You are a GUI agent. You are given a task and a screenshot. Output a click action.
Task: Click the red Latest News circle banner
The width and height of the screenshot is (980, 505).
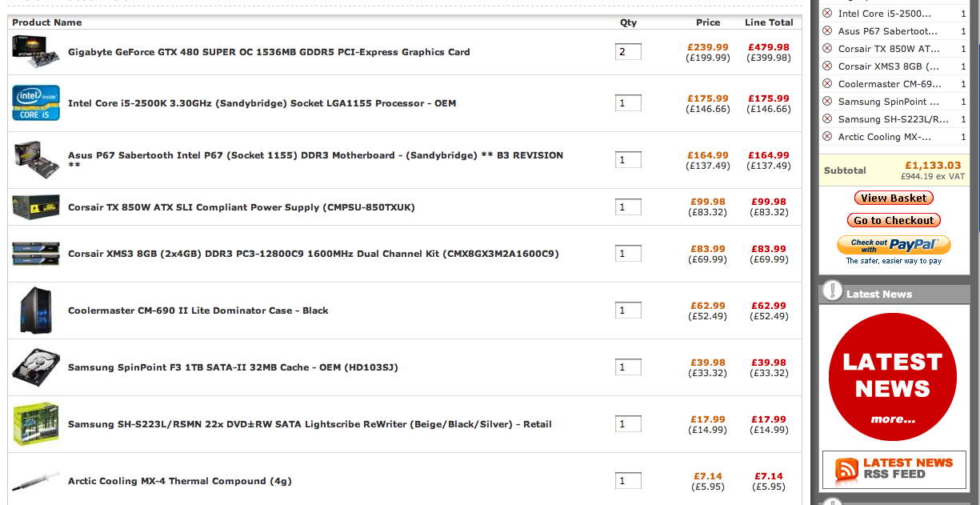pos(893,377)
